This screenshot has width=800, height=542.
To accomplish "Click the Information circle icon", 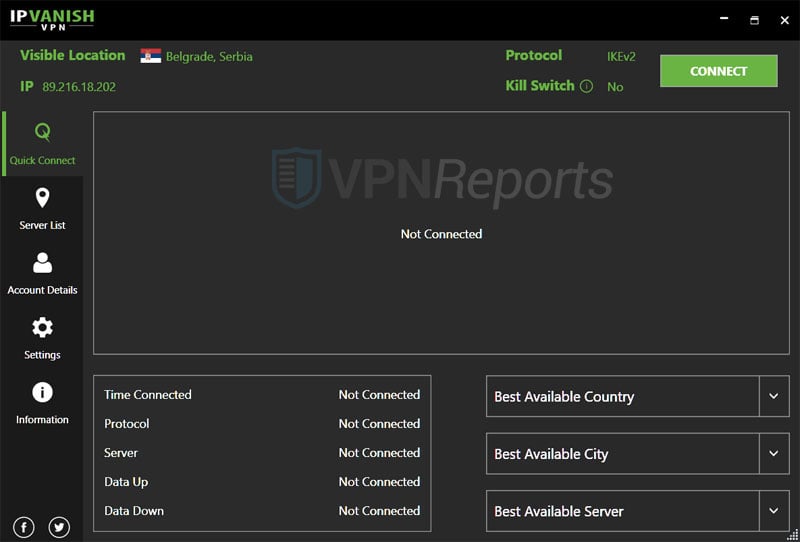I will [x=42, y=392].
